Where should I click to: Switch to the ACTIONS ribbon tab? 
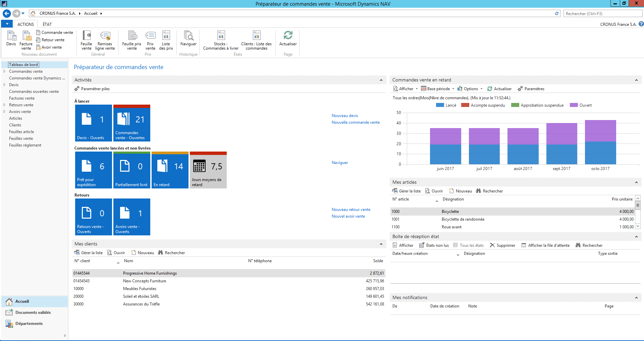(25, 24)
